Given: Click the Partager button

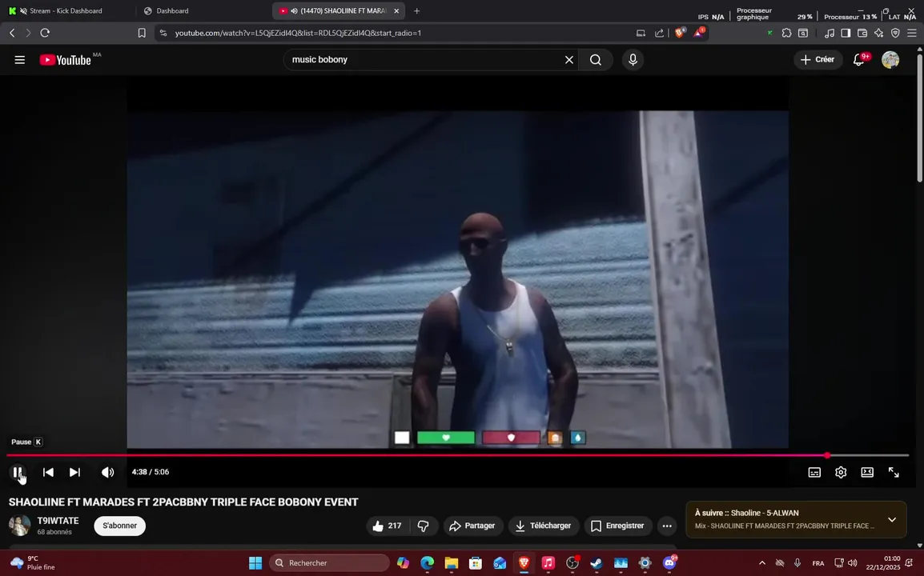Looking at the screenshot, I should point(472,526).
